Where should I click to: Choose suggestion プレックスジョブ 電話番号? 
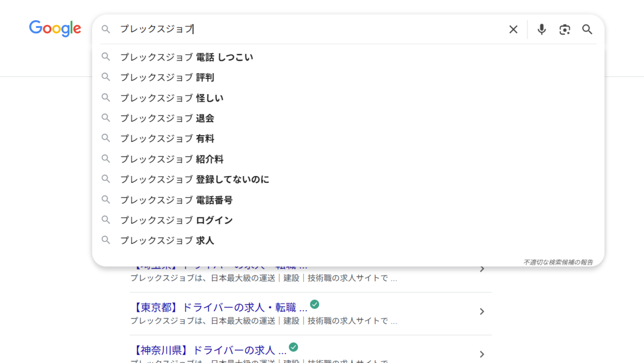[x=348, y=200]
